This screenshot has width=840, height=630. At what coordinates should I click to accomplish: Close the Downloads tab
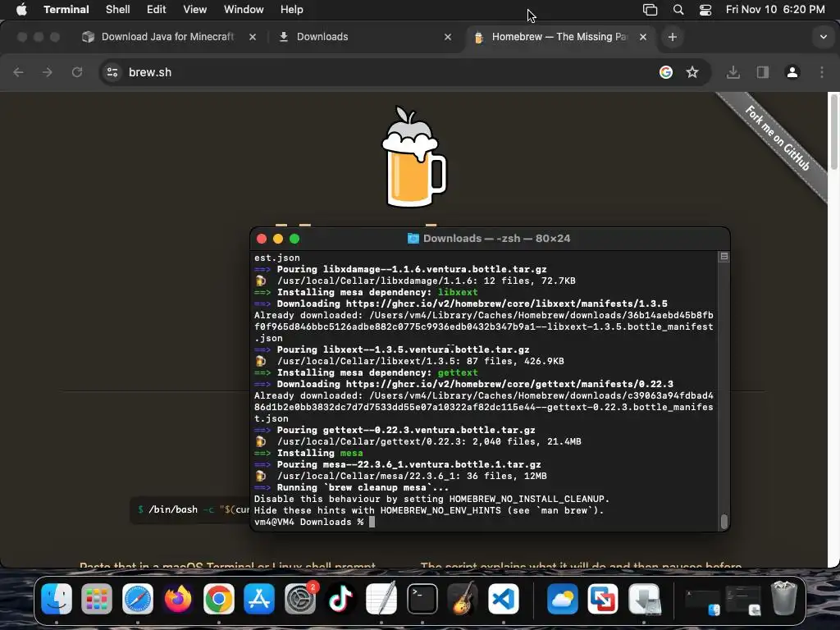pos(448,37)
